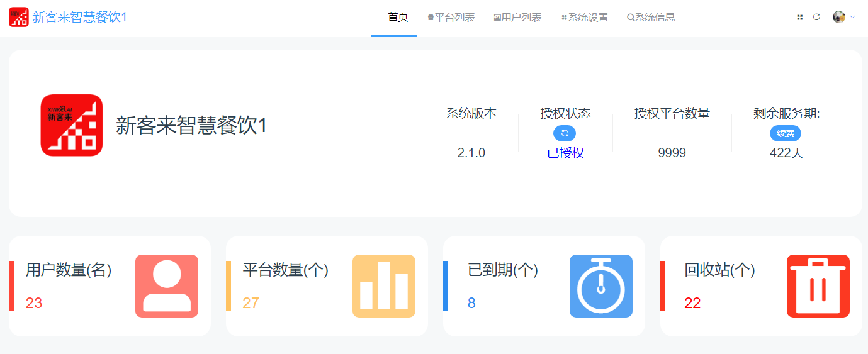Click the 续费 renew button
Image resolution: width=868 pixels, height=354 pixels.
point(786,133)
